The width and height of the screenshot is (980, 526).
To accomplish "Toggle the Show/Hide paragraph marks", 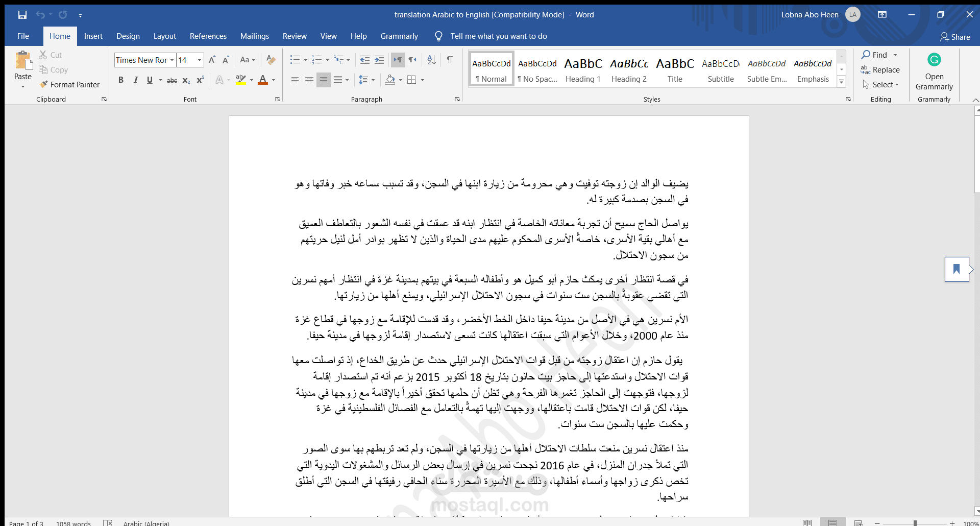I will (x=449, y=60).
